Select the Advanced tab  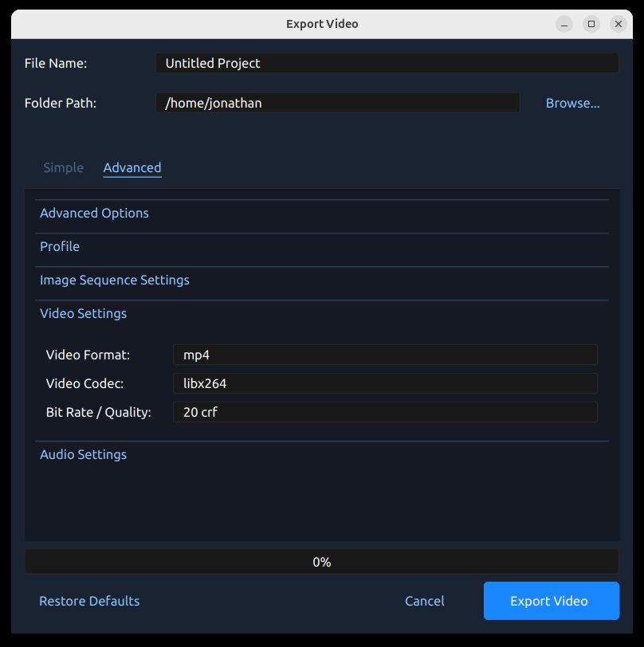(132, 167)
